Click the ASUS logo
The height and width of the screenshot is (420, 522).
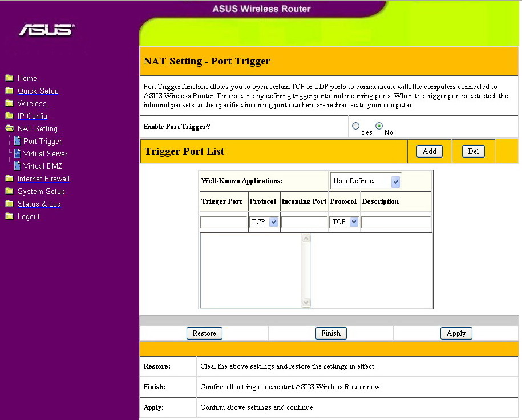(47, 30)
